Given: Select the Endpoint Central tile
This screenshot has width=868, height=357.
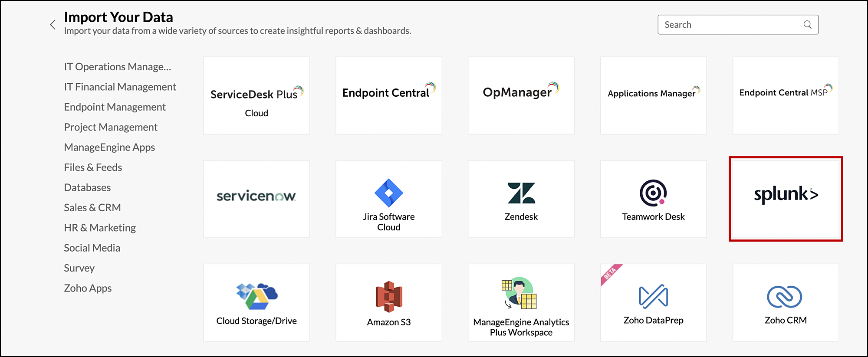Looking at the screenshot, I should (x=389, y=95).
